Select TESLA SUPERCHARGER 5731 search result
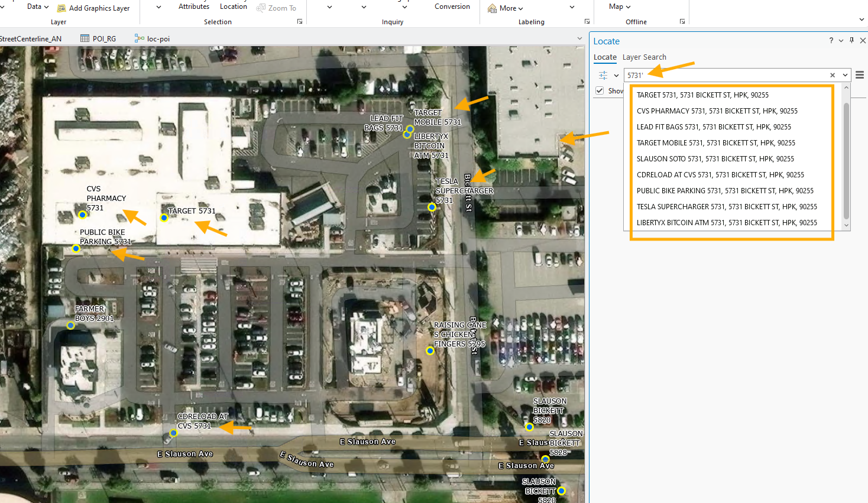 point(727,207)
